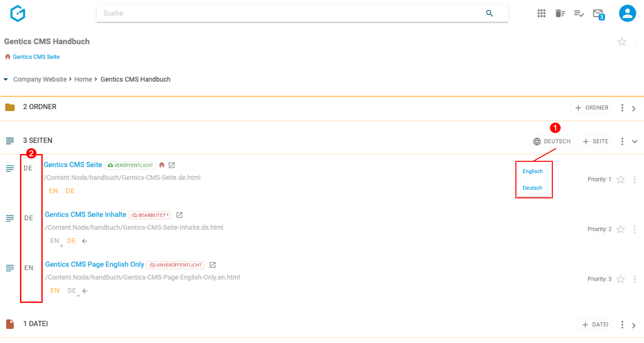Open Page English Only external link icon

213,265
